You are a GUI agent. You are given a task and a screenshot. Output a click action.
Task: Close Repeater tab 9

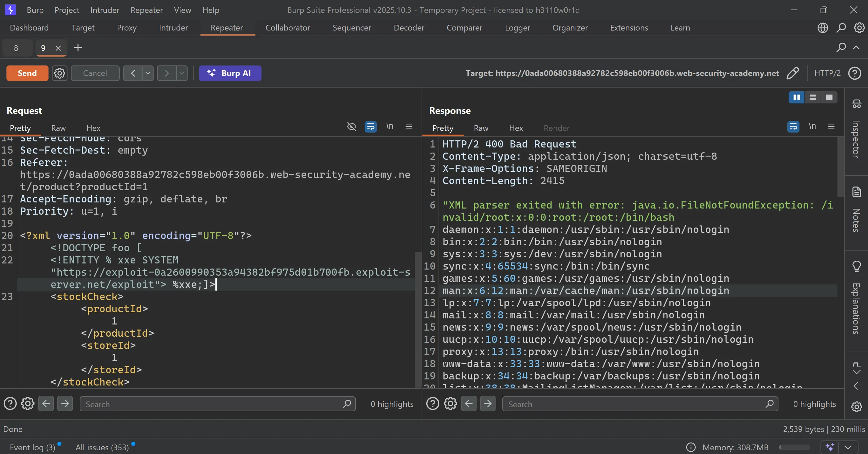pyautogui.click(x=58, y=48)
